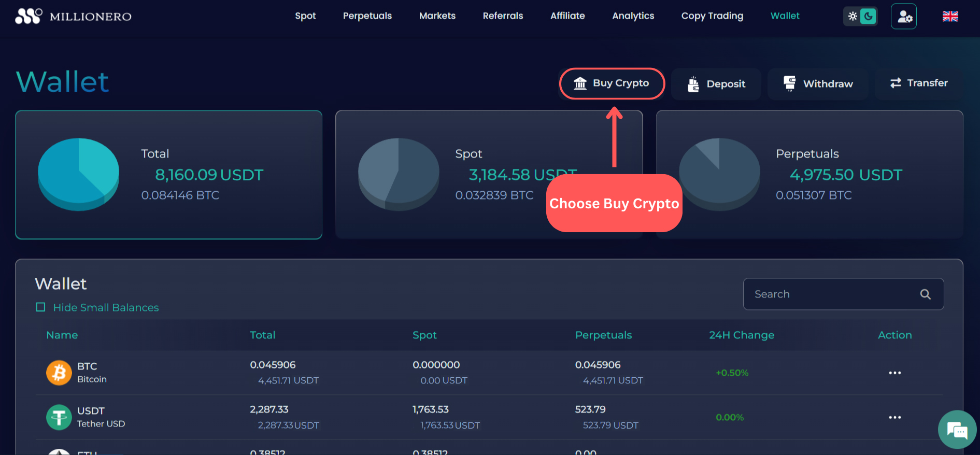The image size is (980, 455).
Task: Open the account settings user icon
Action: coord(904,17)
